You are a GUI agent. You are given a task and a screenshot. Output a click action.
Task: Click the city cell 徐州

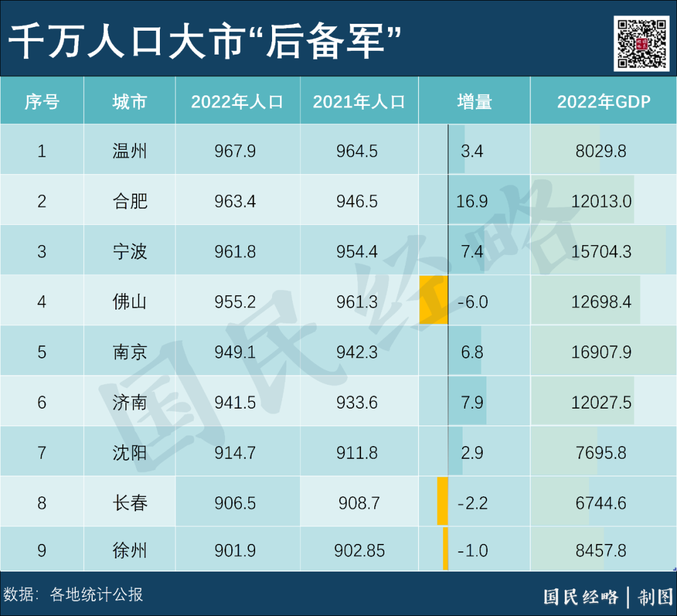[x=130, y=550]
